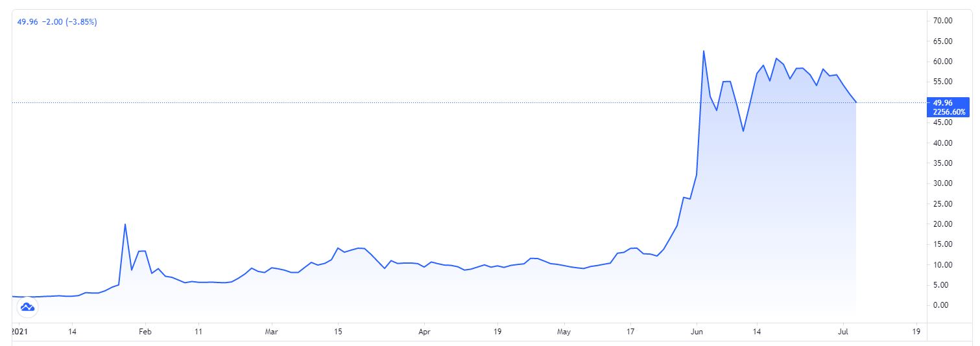Screen dimensions: 980x346
Task: Click the highest peak in early June
Action: [704, 51]
